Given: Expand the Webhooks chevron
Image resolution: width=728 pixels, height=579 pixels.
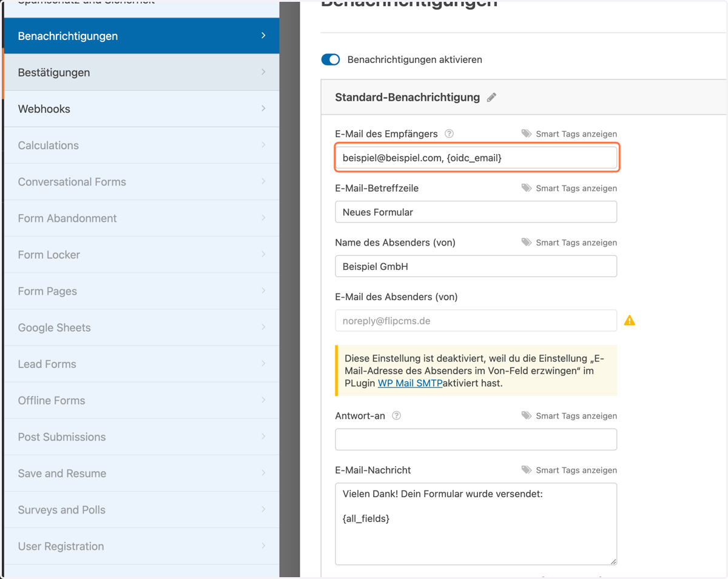Looking at the screenshot, I should click(x=263, y=109).
